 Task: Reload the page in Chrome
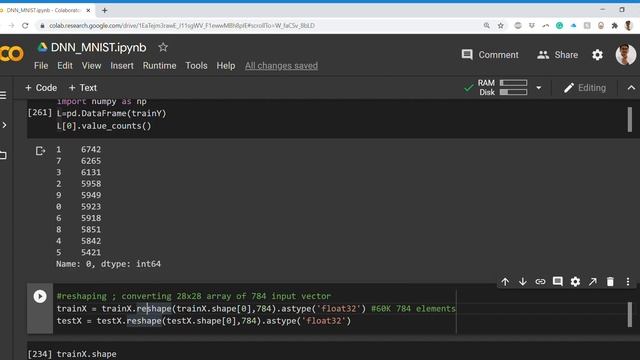25,25
